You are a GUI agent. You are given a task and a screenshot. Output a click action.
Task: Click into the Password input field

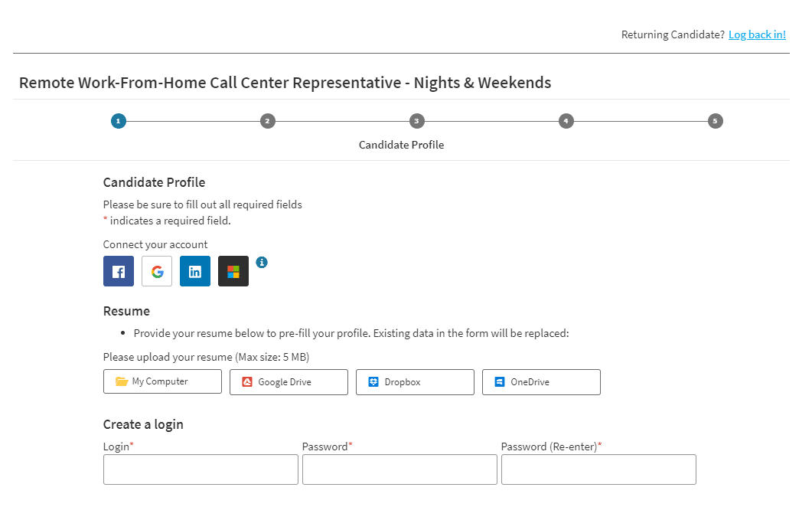399,469
